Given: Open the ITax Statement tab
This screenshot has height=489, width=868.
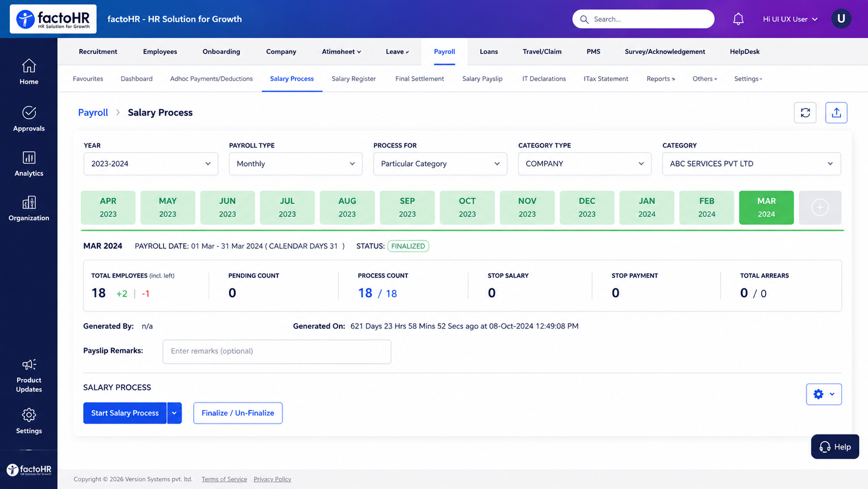Looking at the screenshot, I should [606, 79].
